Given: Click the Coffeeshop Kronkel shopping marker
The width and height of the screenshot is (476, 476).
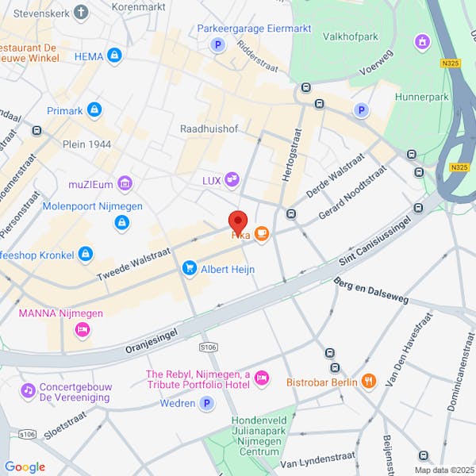Looking at the screenshot, I should (86, 254).
